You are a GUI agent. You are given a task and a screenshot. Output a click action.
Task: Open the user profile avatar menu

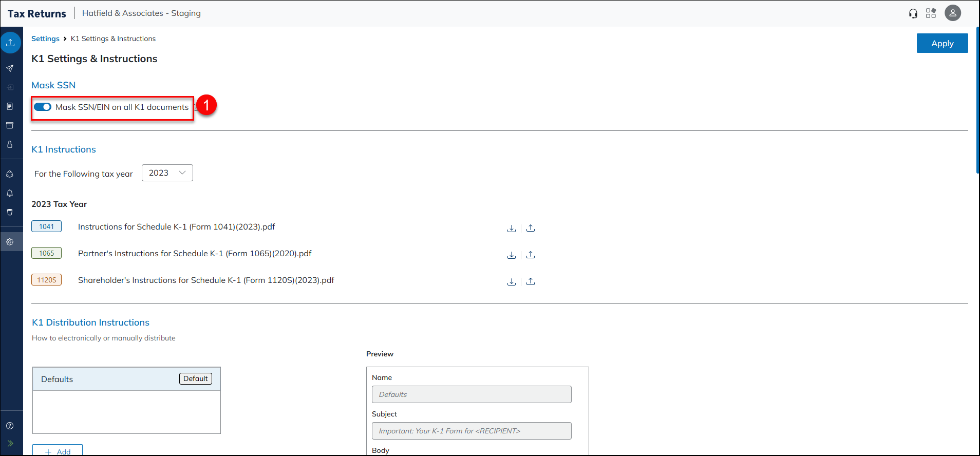pos(952,13)
